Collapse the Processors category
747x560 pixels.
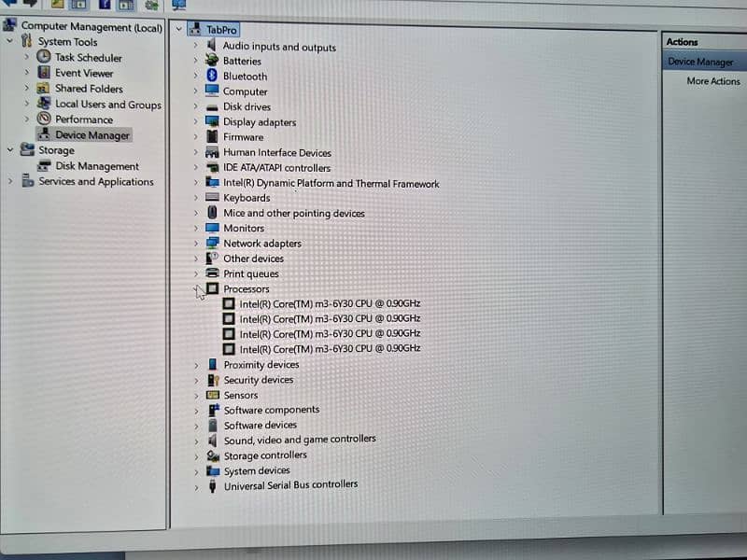tap(197, 289)
